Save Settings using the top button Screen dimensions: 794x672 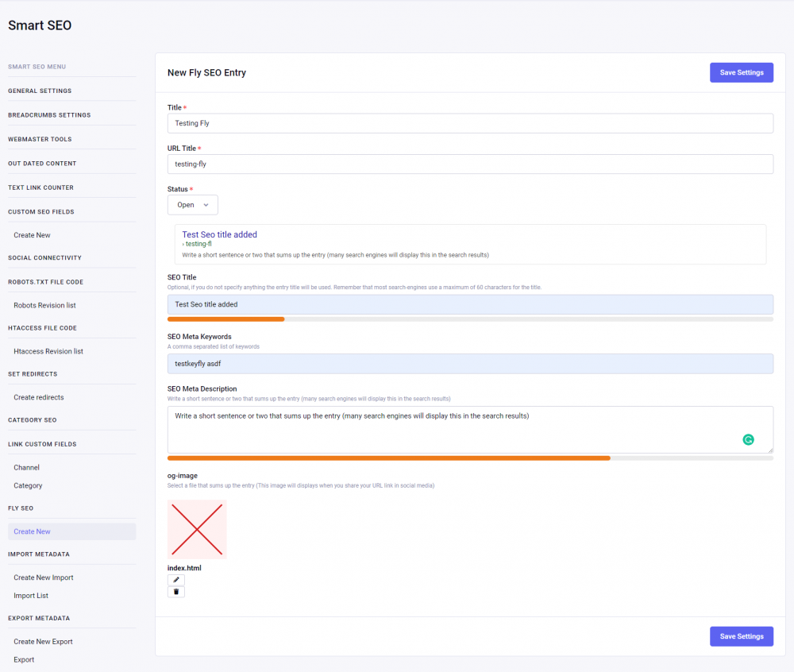741,71
